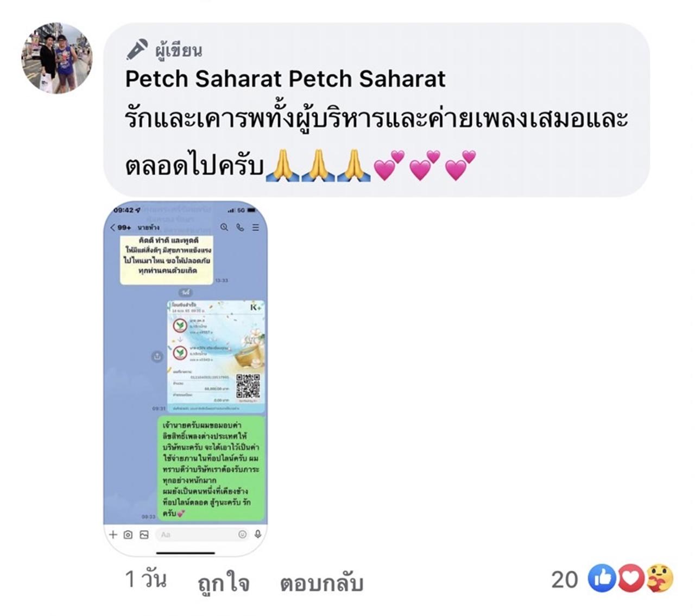This screenshot has height=616, width=695.
Task: Tap back arrow 99+ in chat header
Action: click(x=121, y=228)
